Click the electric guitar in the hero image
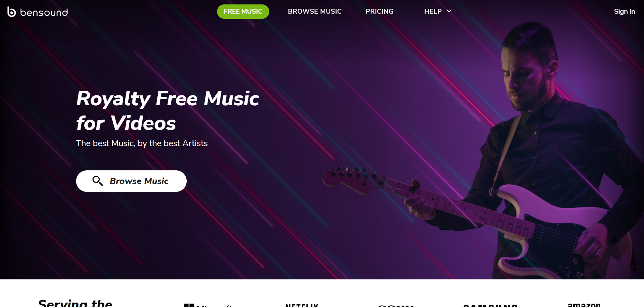 pos(478,218)
